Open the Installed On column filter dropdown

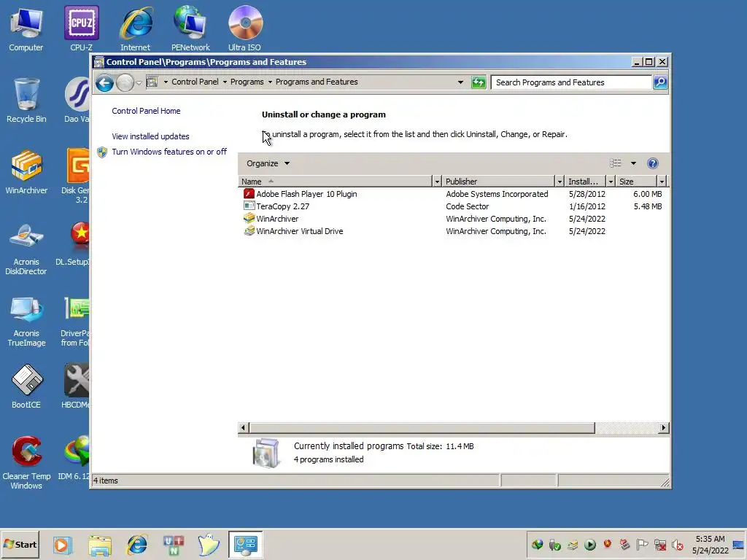(611, 182)
